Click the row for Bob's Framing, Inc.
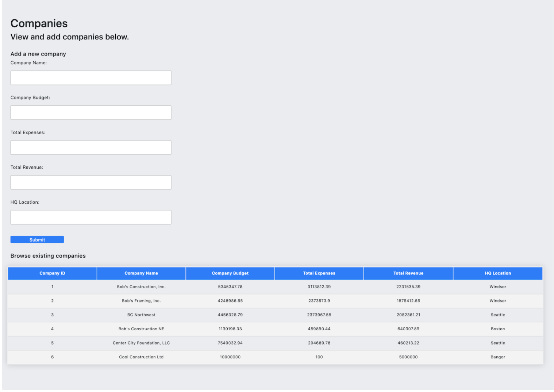 point(141,301)
